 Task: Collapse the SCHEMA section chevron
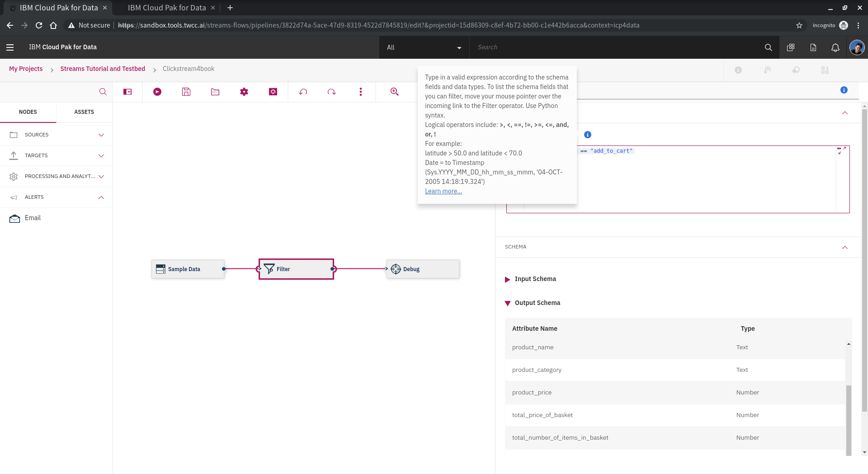coord(845,247)
